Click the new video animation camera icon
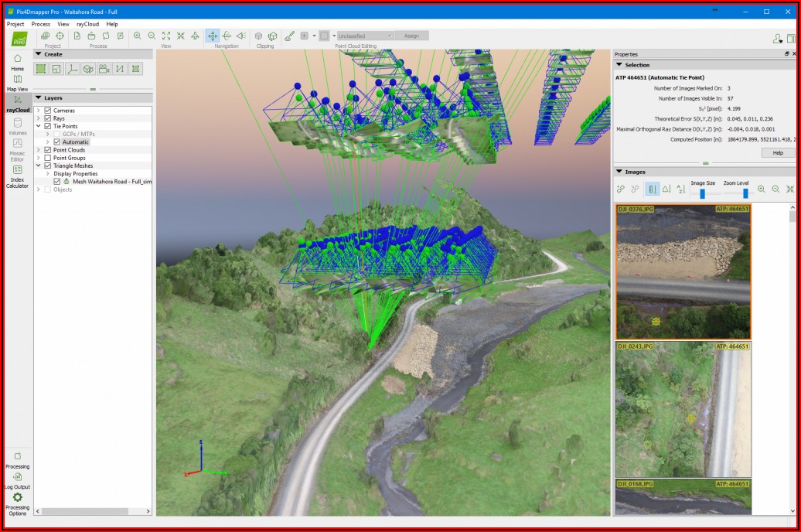The width and height of the screenshot is (801, 532). [x=104, y=69]
